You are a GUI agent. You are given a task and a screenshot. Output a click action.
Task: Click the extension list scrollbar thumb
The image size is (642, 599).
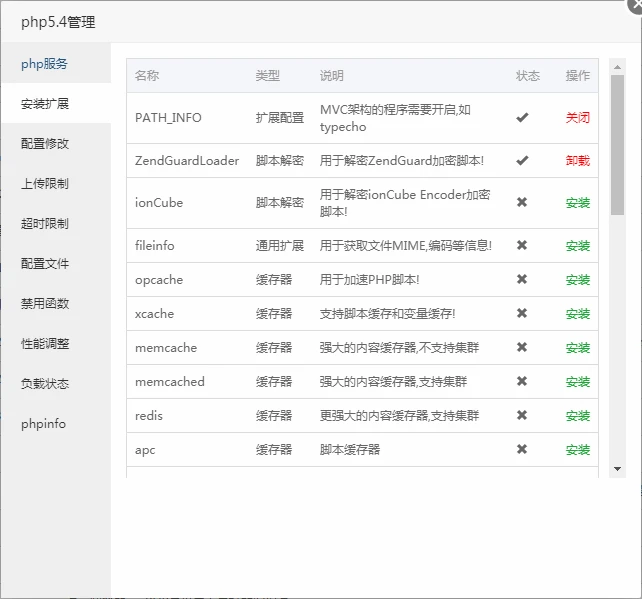(617, 145)
